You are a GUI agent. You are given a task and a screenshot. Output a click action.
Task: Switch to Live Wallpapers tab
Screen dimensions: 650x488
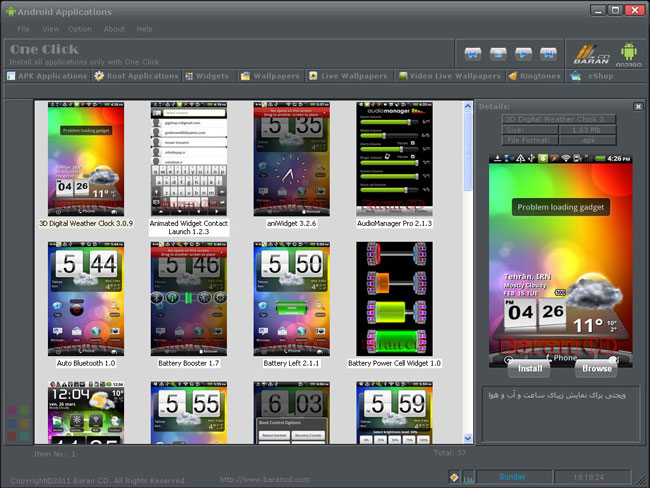tap(349, 76)
